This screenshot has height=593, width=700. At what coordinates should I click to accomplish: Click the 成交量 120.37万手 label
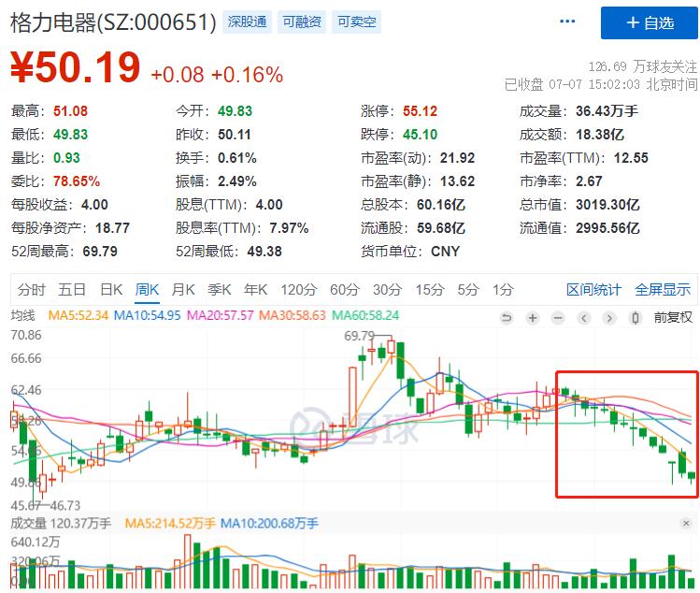coord(61,523)
